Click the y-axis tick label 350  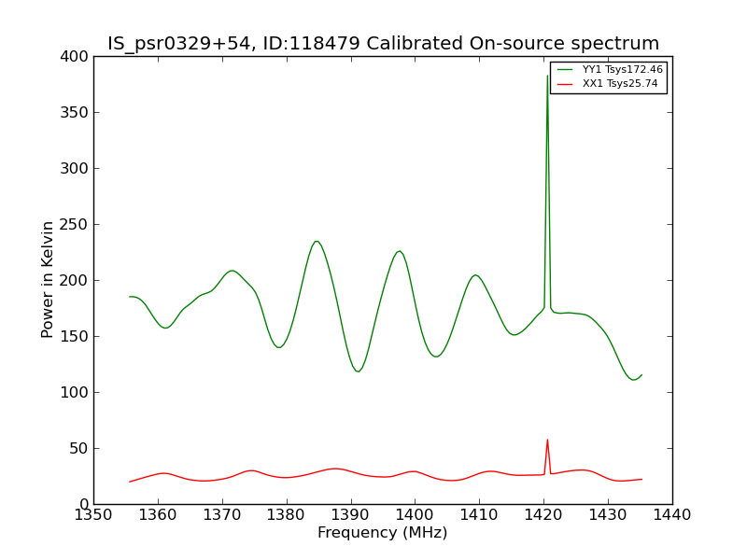pyautogui.click(x=74, y=112)
